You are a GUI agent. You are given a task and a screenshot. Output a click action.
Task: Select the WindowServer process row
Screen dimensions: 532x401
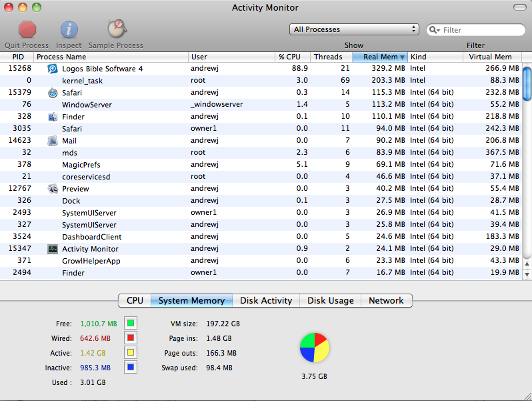261,105
